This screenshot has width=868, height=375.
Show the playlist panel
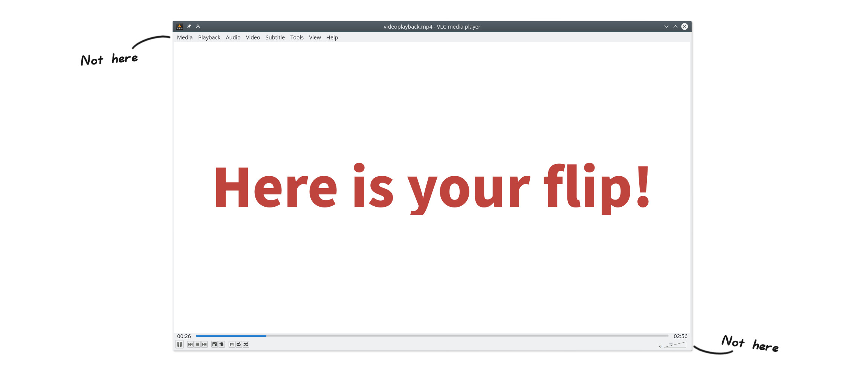[x=232, y=345]
